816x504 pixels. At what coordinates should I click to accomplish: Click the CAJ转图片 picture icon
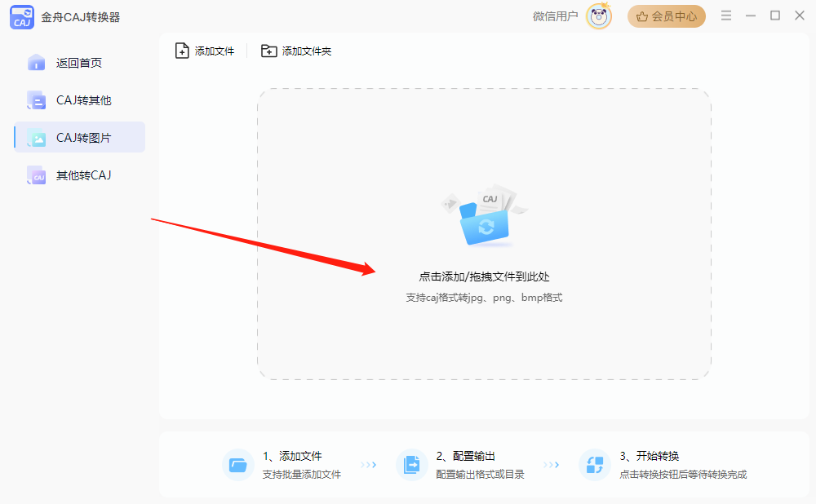36,138
